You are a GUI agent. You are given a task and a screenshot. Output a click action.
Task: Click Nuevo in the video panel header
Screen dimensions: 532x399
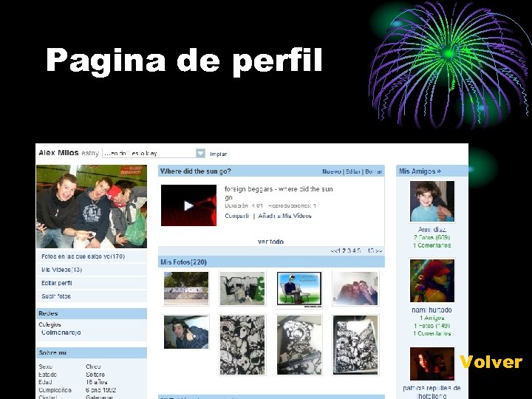pos(332,171)
